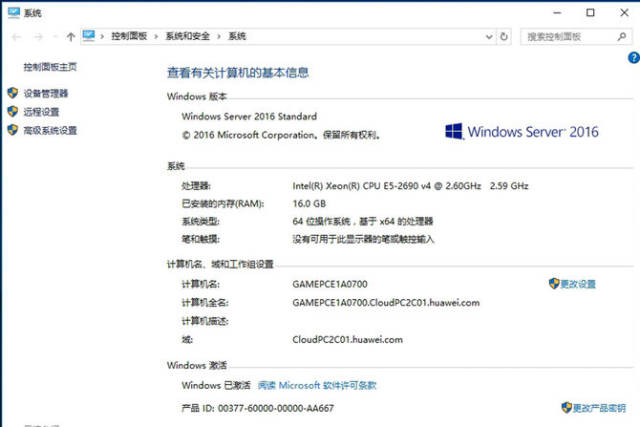The width and height of the screenshot is (640, 427).
Task: Expand chevron after 控制面板 breadcrumb
Action: pyautogui.click(x=156, y=36)
